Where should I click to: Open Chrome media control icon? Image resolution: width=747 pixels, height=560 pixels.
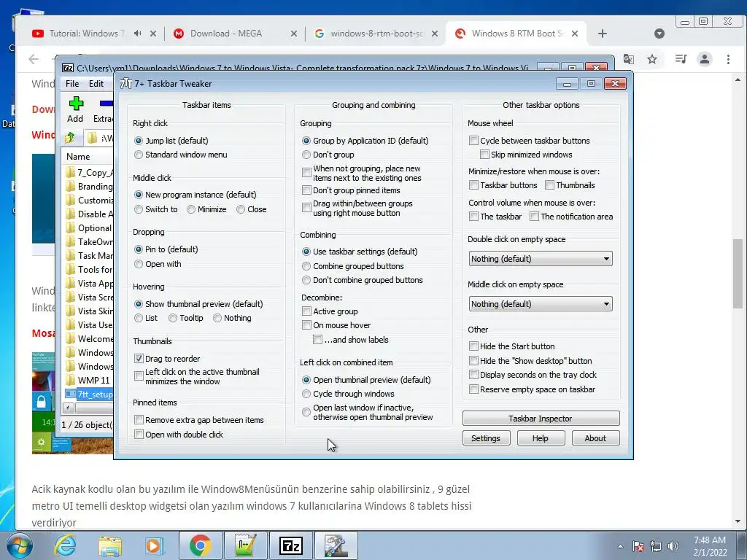681,59
